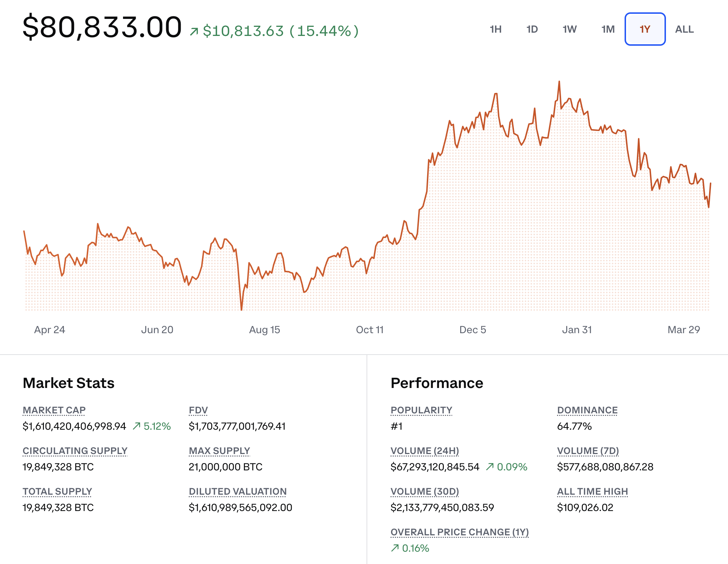Select the 1H time range tab
Screen dimensions: 728x564
click(496, 29)
